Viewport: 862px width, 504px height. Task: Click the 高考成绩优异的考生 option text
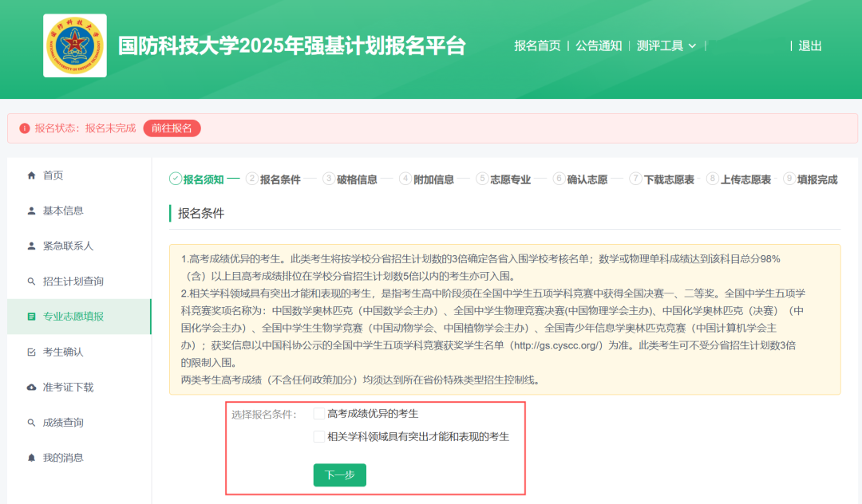tap(373, 414)
